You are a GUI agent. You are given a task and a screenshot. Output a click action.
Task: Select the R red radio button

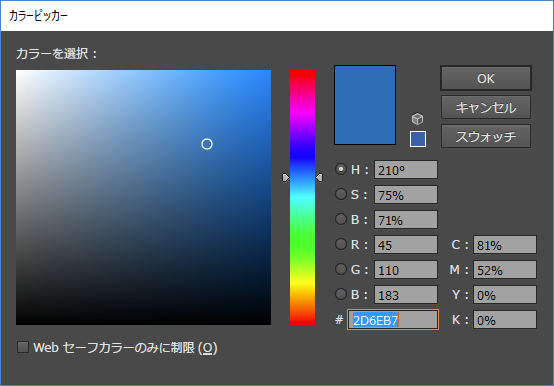341,244
